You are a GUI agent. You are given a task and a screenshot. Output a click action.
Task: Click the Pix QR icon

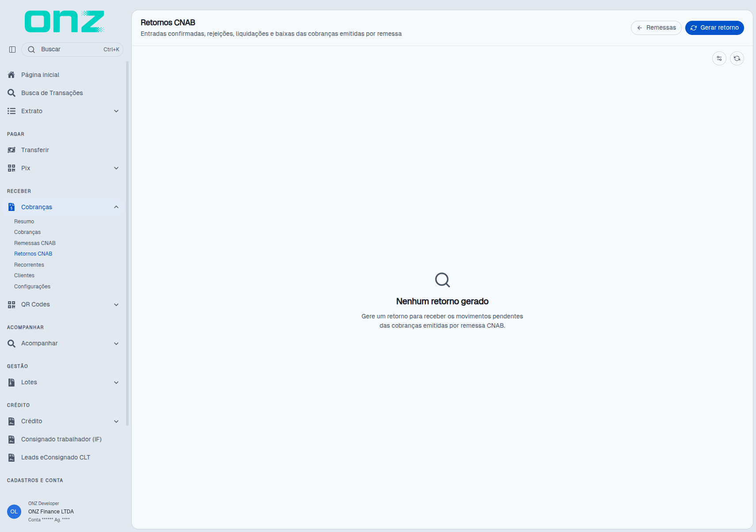(x=11, y=168)
